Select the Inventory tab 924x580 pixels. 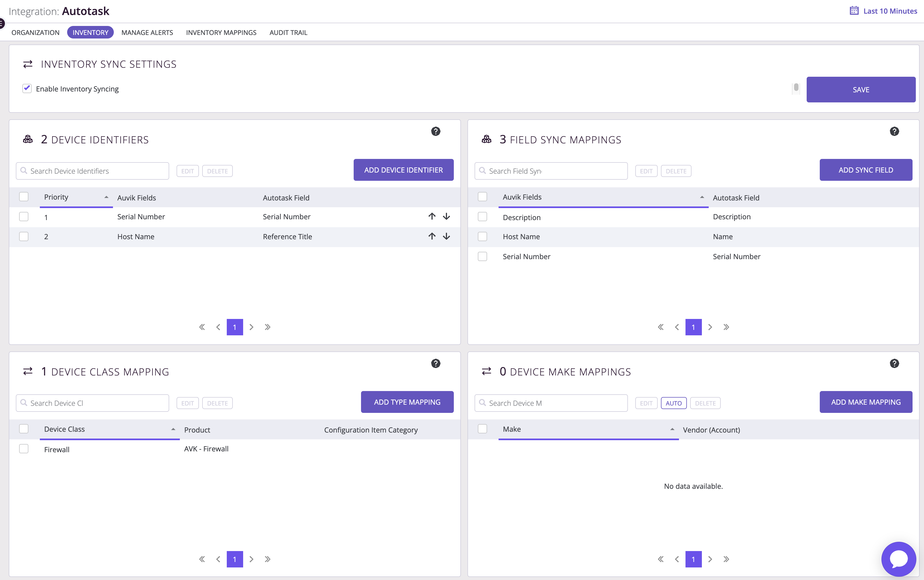click(x=90, y=32)
